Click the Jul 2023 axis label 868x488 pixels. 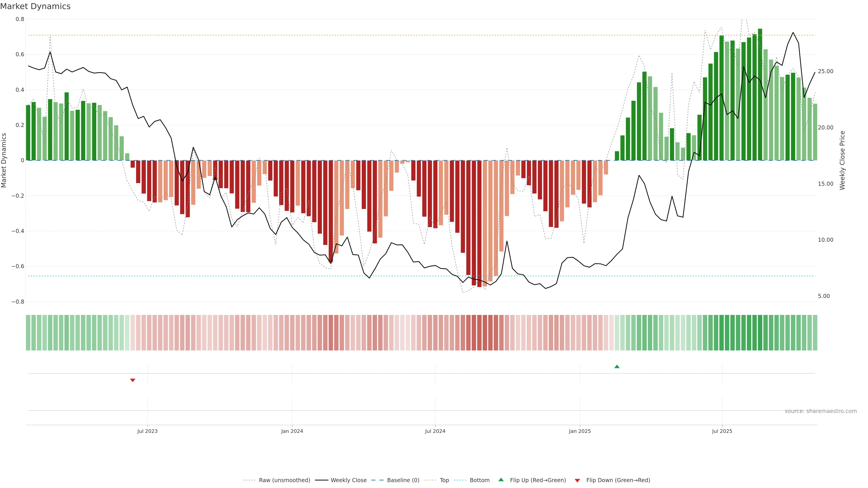(x=147, y=431)
